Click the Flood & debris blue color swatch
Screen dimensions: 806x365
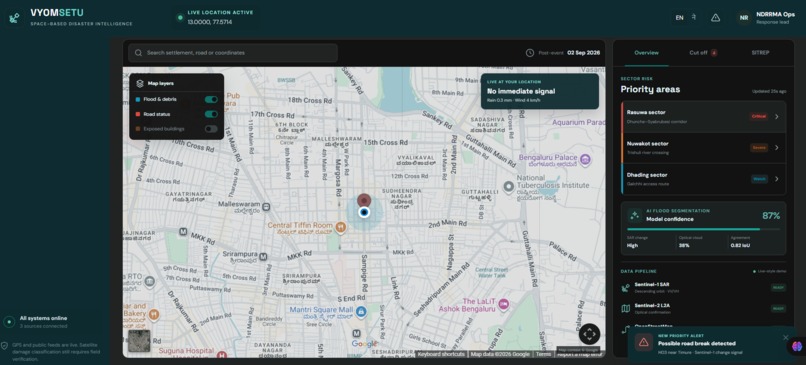click(138, 99)
